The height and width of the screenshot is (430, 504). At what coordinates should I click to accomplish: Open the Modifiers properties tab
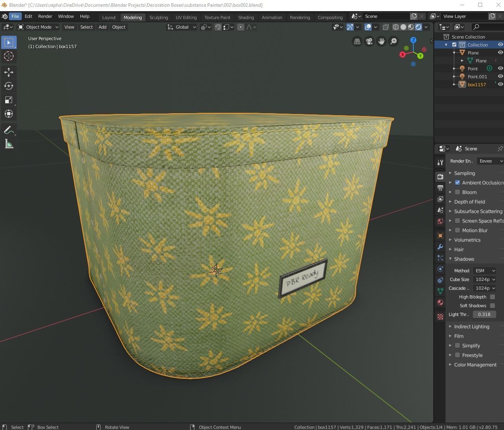[x=440, y=247]
